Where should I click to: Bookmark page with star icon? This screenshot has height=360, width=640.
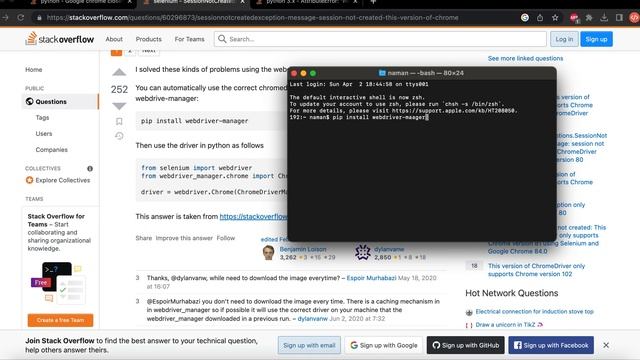click(x=555, y=18)
